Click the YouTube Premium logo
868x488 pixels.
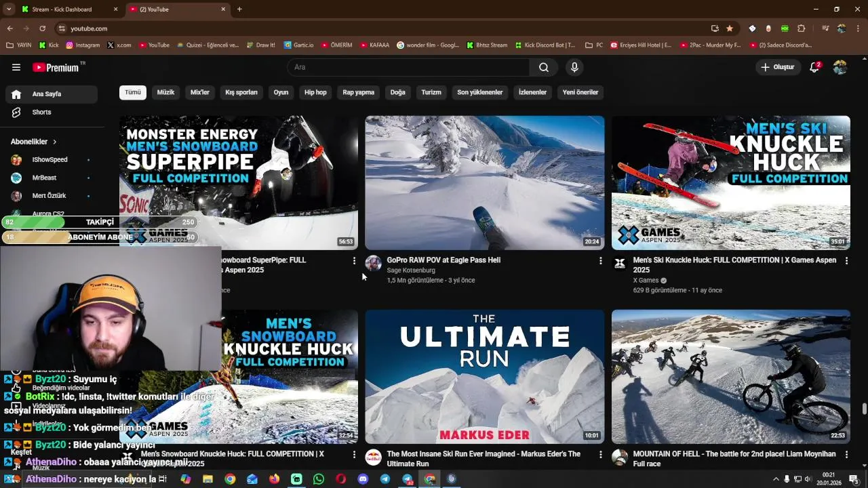(x=56, y=67)
